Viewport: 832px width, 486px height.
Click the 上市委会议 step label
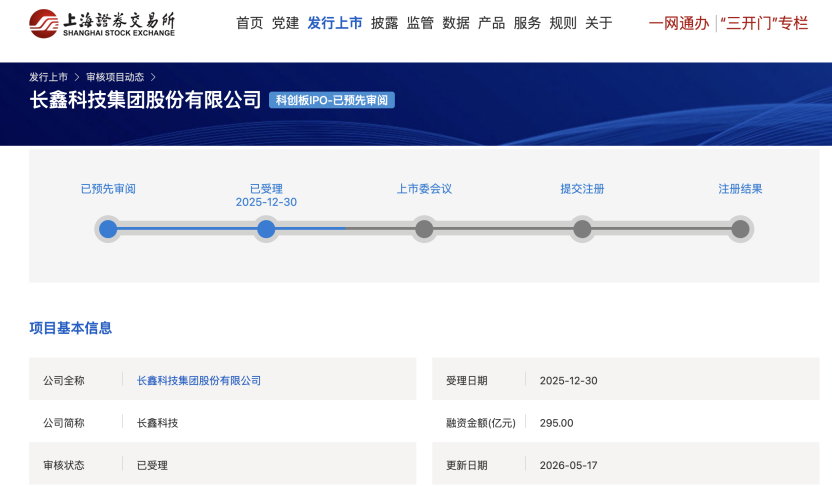(424, 189)
